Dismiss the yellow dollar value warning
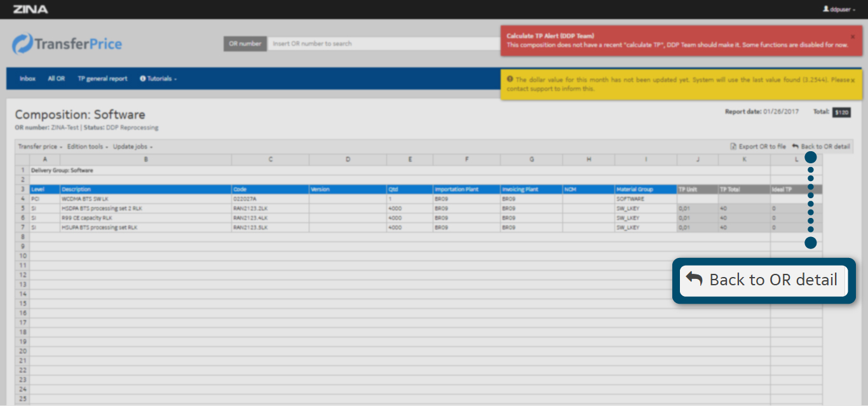The width and height of the screenshot is (868, 406). [x=852, y=81]
